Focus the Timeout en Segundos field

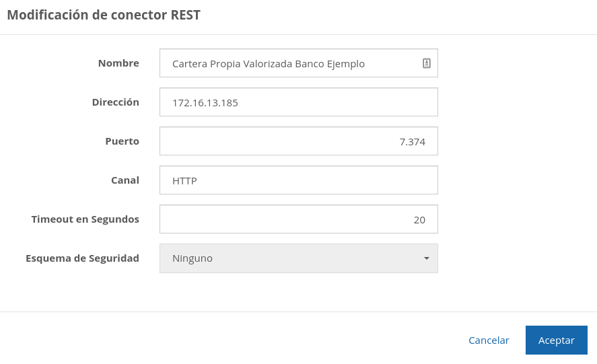click(298, 219)
